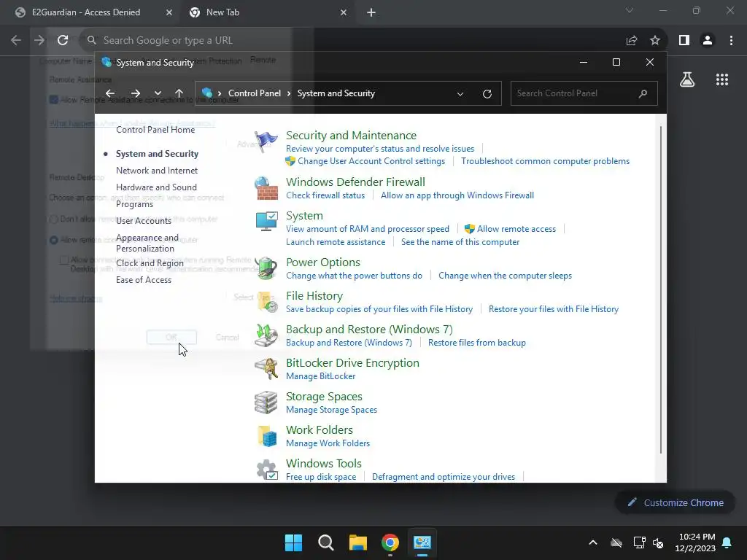Select User Accounts category

click(x=144, y=221)
